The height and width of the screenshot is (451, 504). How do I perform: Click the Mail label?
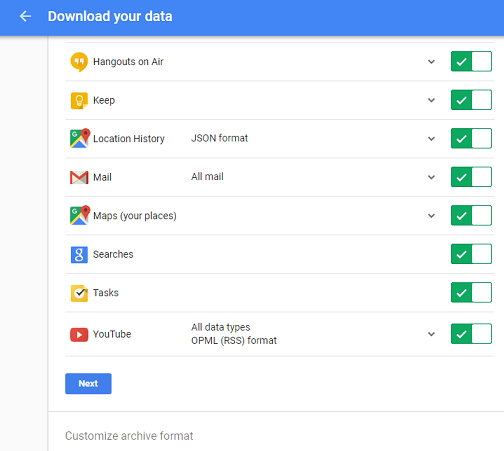pyautogui.click(x=102, y=177)
